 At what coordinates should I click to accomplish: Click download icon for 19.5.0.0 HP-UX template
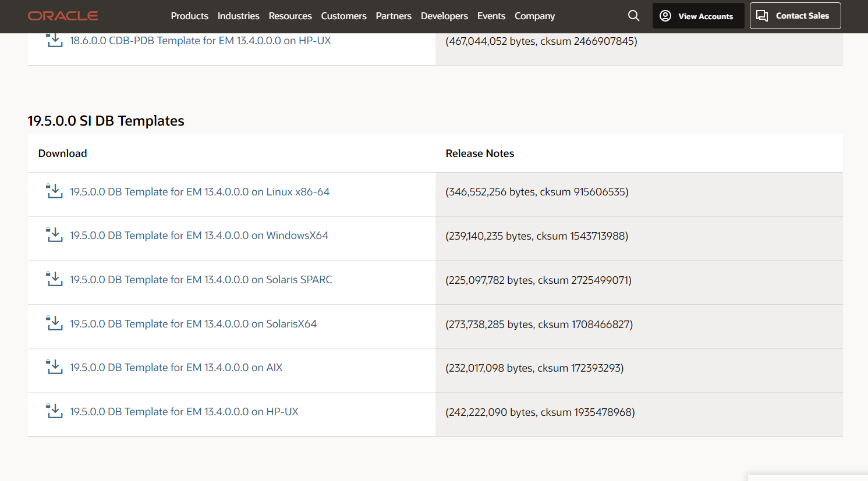pos(54,411)
